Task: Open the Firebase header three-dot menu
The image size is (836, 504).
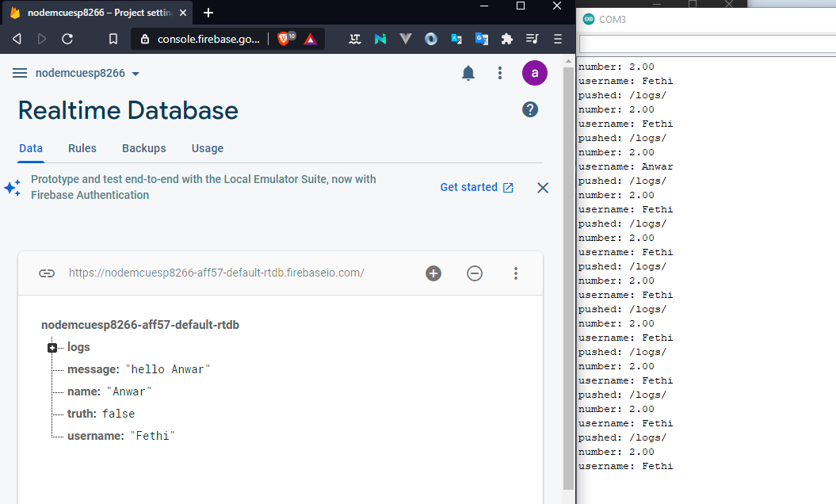Action: click(x=499, y=73)
